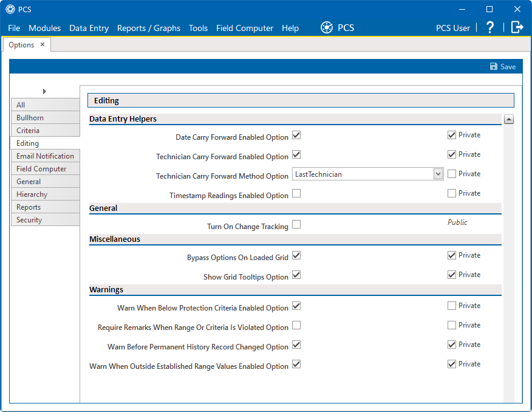Select the Criteria category
The image size is (532, 412).
(45, 130)
